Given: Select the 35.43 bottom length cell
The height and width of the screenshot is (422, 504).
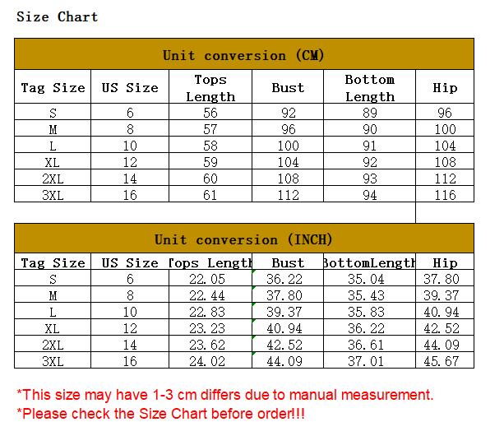Looking at the screenshot, I should [x=366, y=296].
